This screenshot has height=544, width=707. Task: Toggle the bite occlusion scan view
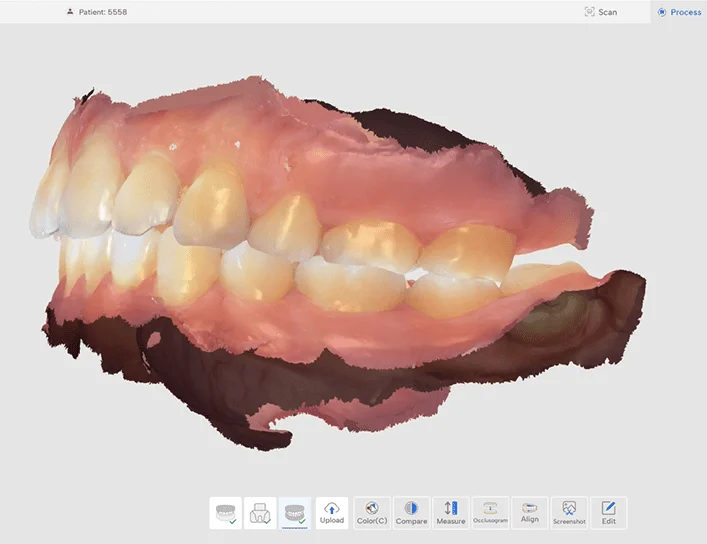tap(295, 513)
